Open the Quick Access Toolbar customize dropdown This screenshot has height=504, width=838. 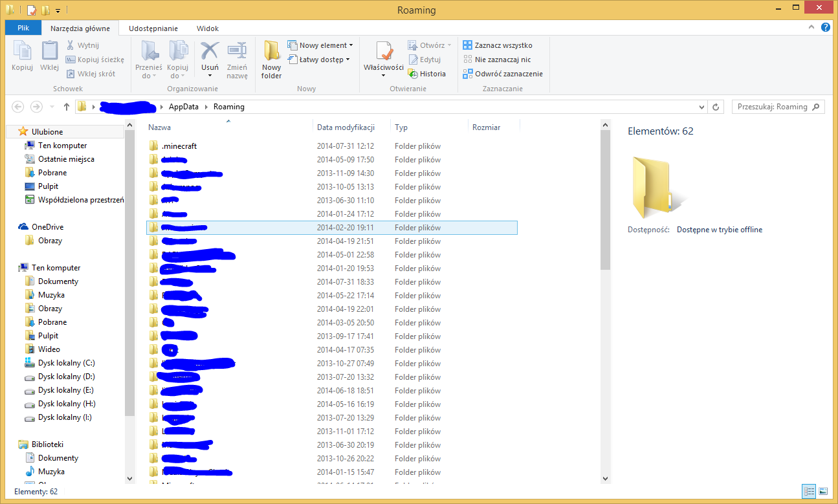click(x=58, y=10)
